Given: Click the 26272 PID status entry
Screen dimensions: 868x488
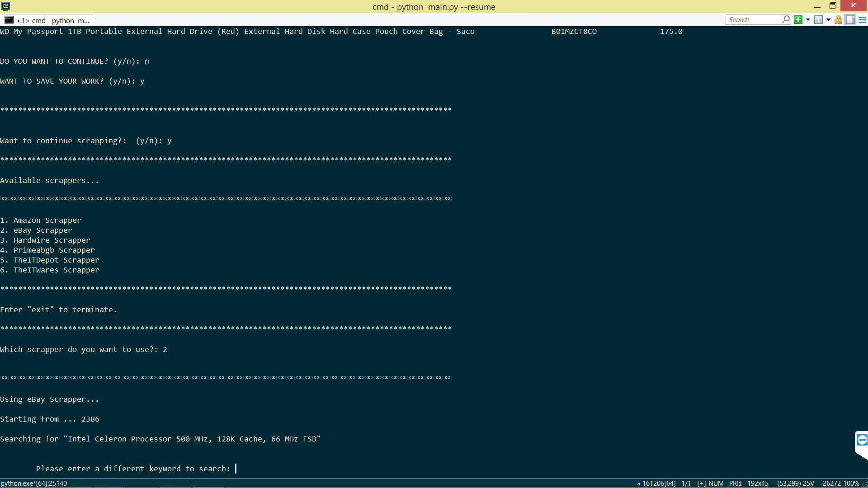Looking at the screenshot, I should point(832,483).
